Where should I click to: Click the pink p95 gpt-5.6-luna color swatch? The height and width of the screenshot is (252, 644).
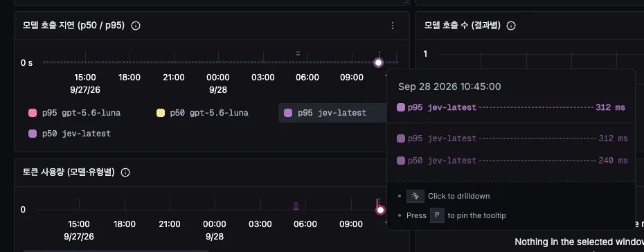(x=32, y=113)
